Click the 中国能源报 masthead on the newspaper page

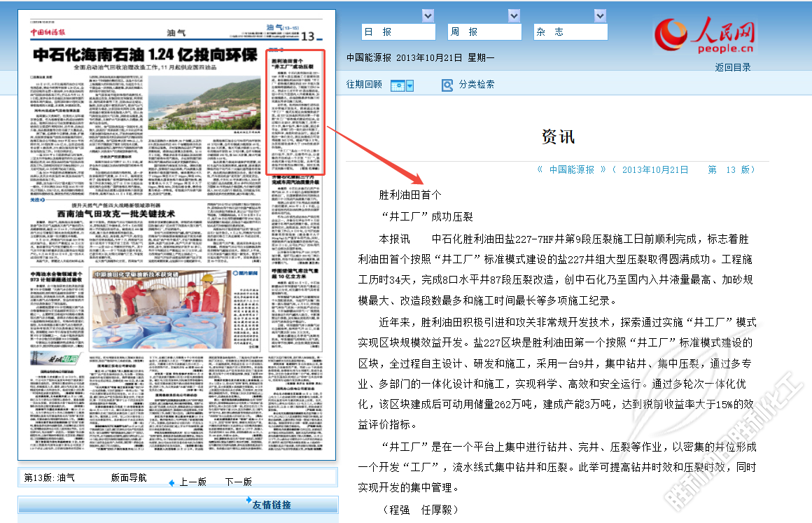48,32
